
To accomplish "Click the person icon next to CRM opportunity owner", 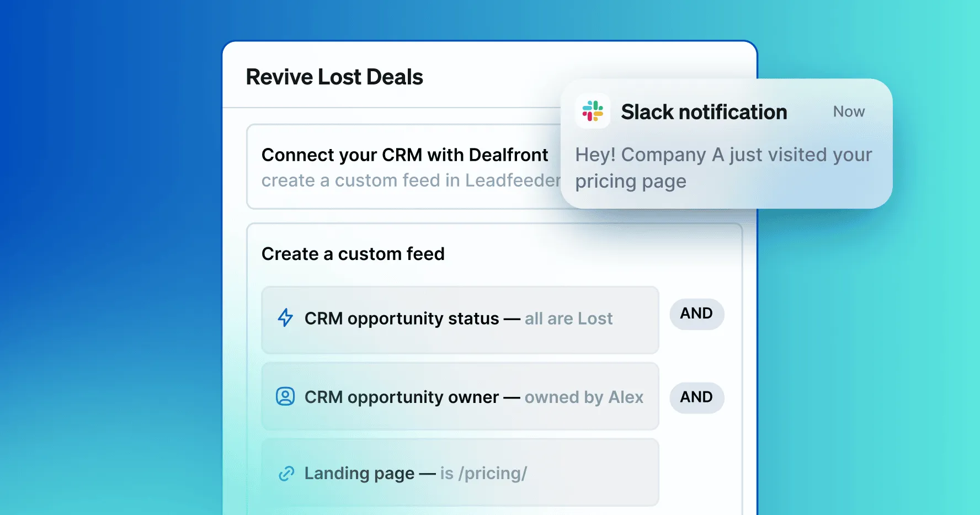I will point(285,397).
